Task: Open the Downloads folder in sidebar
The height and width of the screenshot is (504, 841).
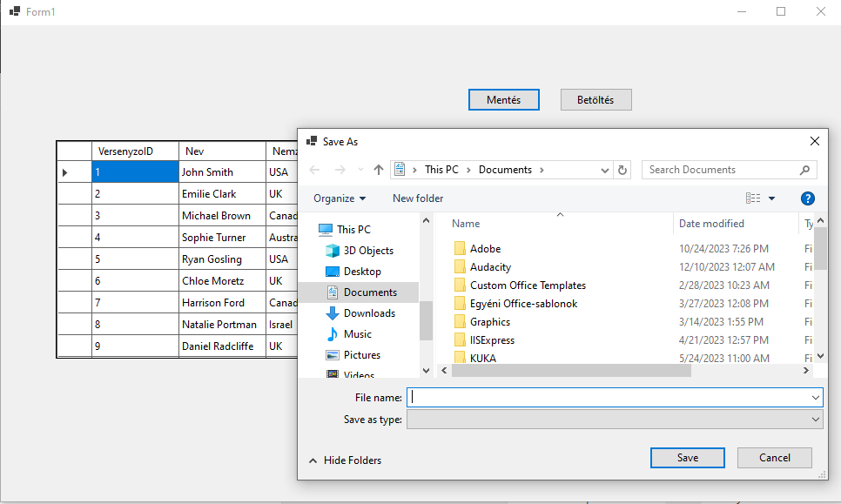Action: click(369, 313)
